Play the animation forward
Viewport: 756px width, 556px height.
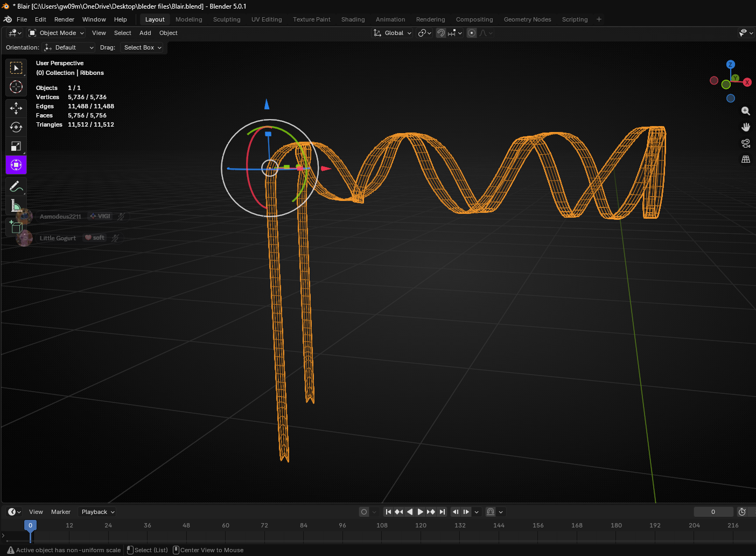pos(421,512)
